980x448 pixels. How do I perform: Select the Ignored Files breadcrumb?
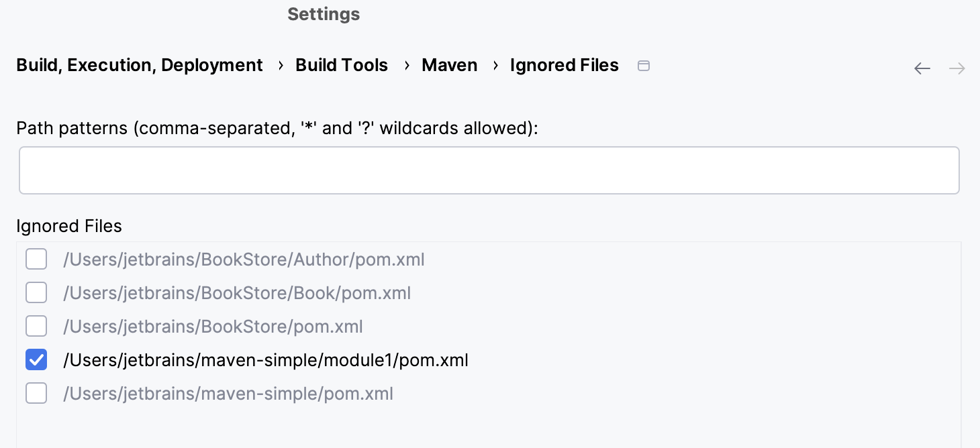click(x=564, y=65)
